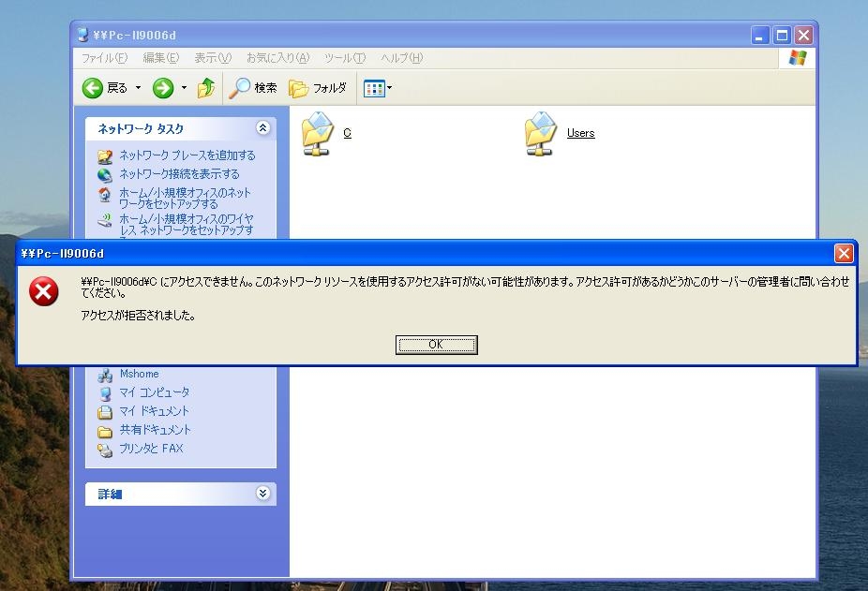The image size is (868, 591).
Task: Select the C shared folder icon
Action: (317, 133)
